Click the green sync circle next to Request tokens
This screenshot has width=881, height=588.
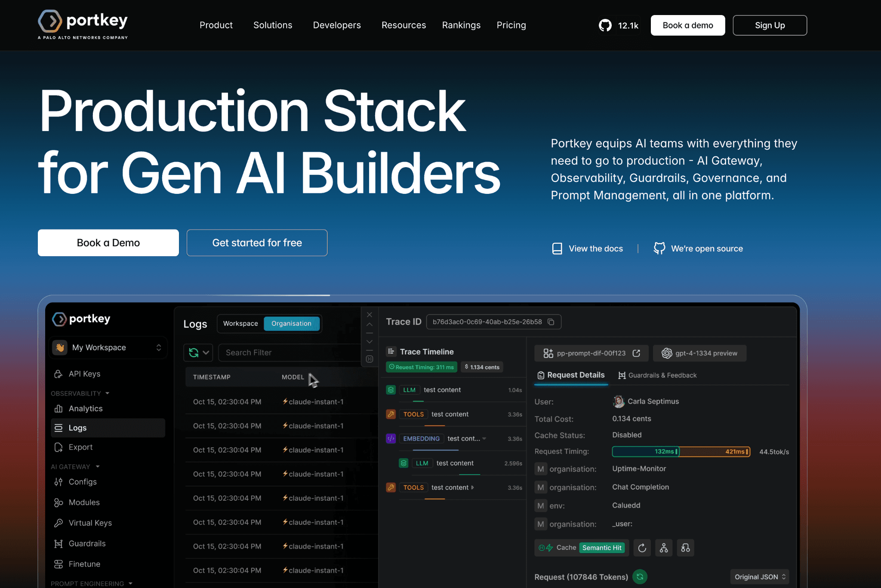click(x=640, y=577)
